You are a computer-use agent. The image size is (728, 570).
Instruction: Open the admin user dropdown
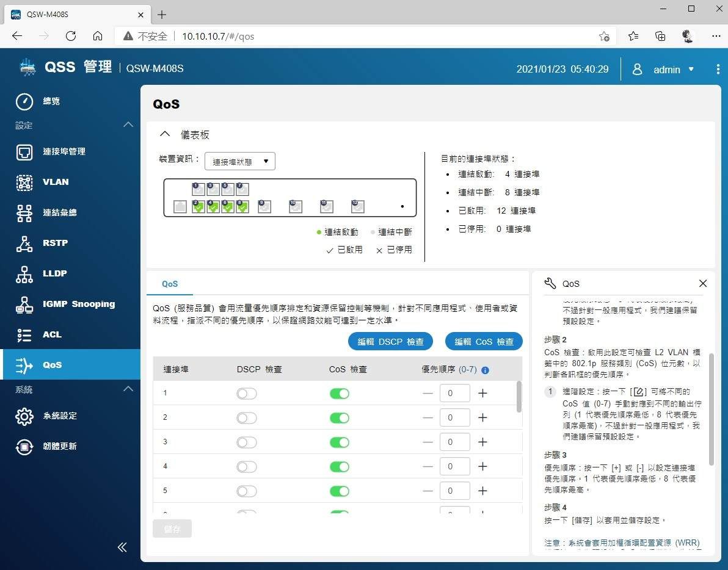(x=664, y=70)
